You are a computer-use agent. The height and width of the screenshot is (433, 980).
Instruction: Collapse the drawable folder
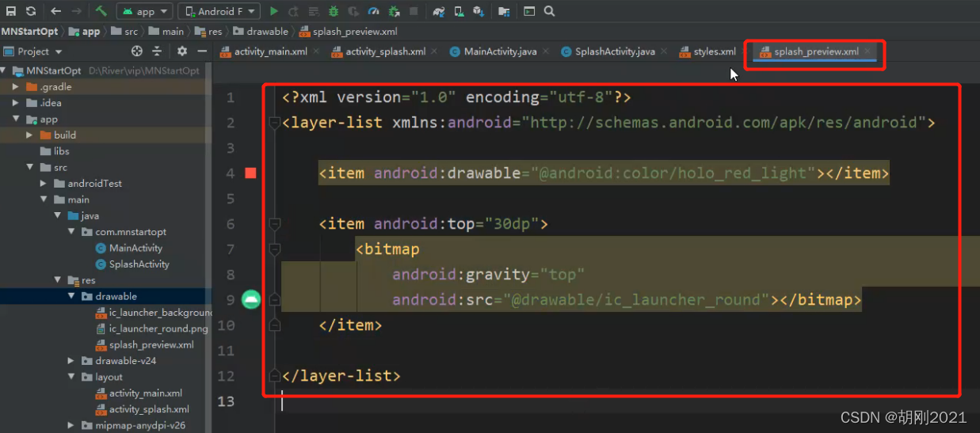pos(71,296)
